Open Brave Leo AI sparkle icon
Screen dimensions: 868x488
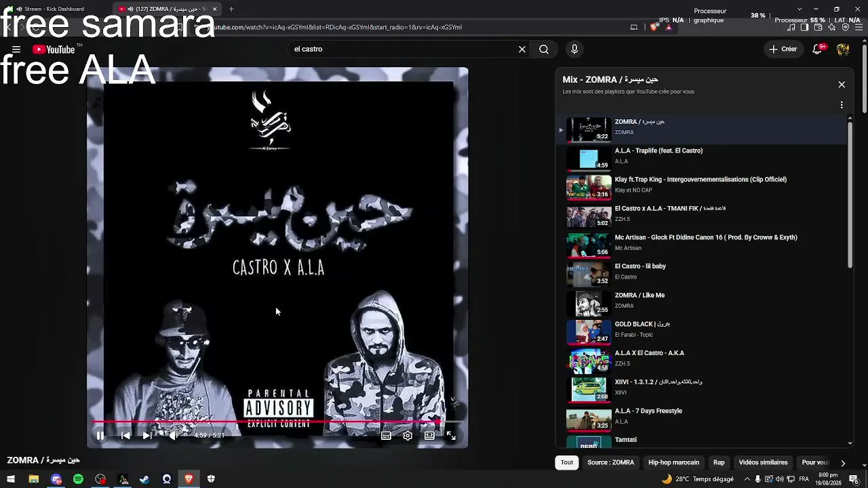coord(832,28)
